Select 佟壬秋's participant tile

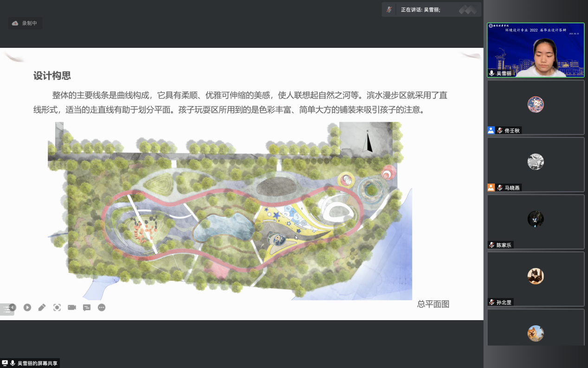tap(536, 107)
